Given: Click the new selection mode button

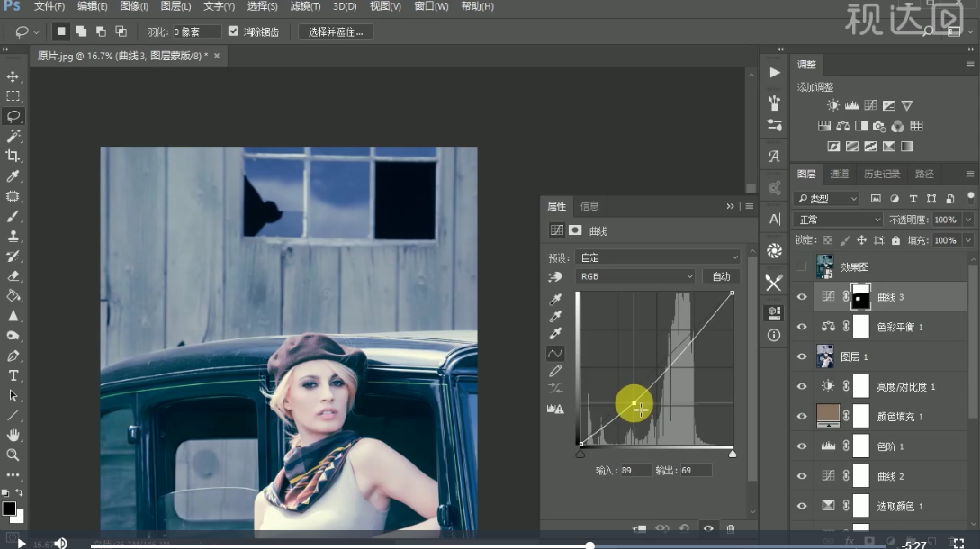Looking at the screenshot, I should click(x=60, y=31).
